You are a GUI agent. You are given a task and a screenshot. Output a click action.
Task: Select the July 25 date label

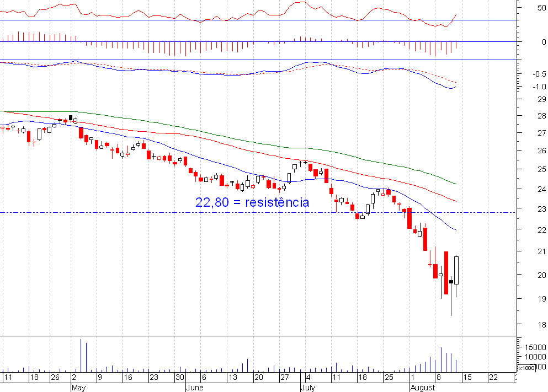[x=389, y=377]
